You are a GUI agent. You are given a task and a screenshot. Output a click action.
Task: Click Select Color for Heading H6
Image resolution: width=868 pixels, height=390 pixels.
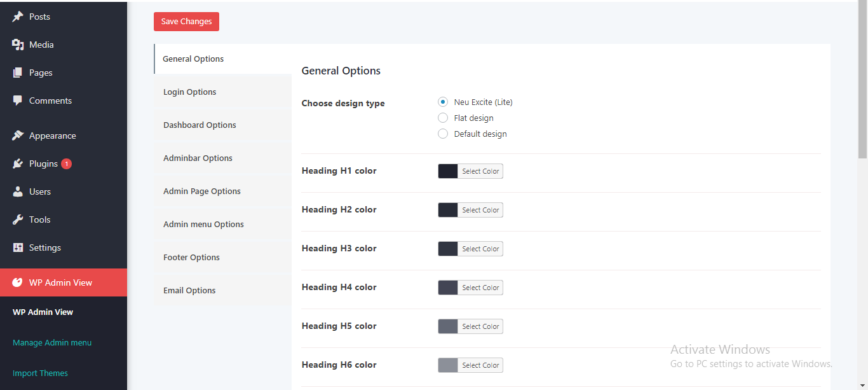click(480, 365)
